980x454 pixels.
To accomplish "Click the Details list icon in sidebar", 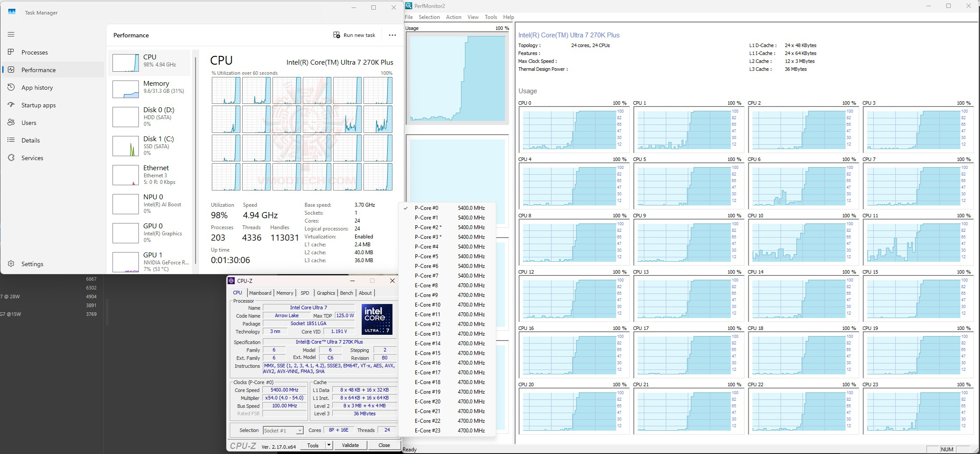I will coord(11,140).
